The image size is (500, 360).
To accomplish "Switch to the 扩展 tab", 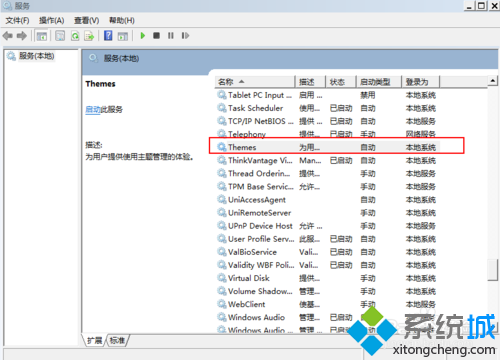I will click(95, 340).
